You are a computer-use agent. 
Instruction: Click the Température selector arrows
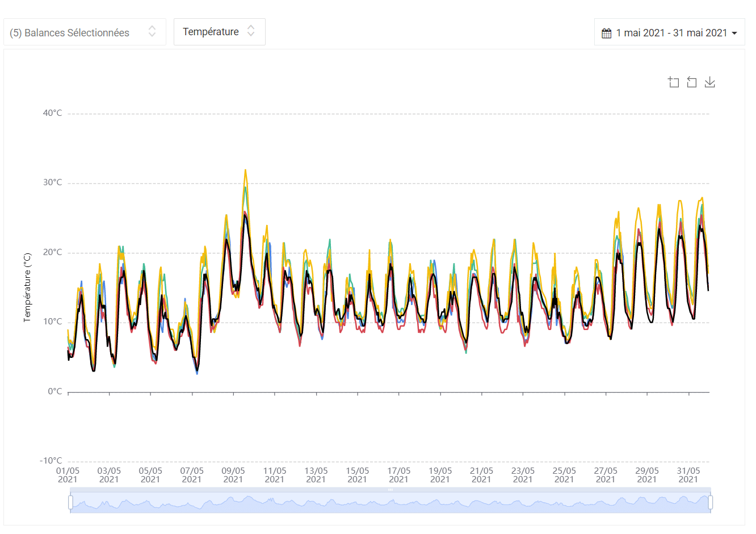(251, 32)
